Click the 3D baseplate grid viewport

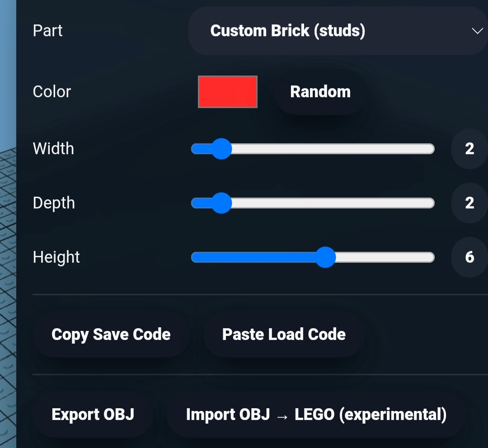click(8, 271)
